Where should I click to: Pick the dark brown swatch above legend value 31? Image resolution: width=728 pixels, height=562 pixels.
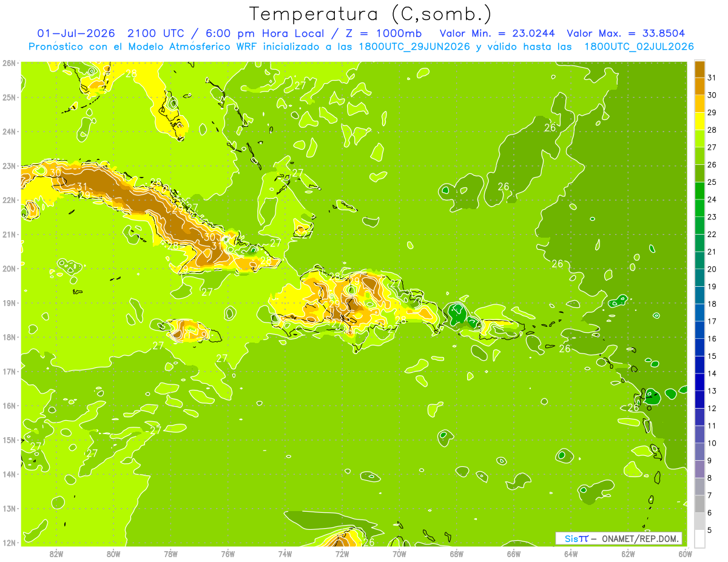[x=699, y=70]
